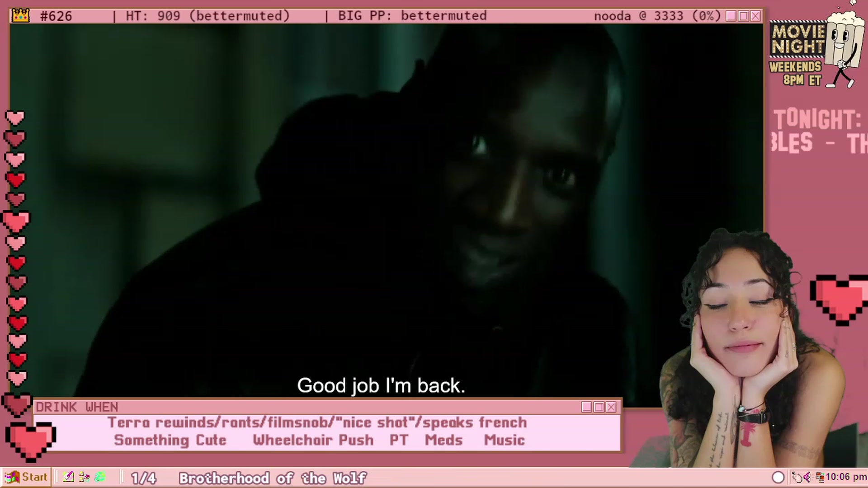Maximize the main video window
The image size is (868, 488).
pos(743,16)
